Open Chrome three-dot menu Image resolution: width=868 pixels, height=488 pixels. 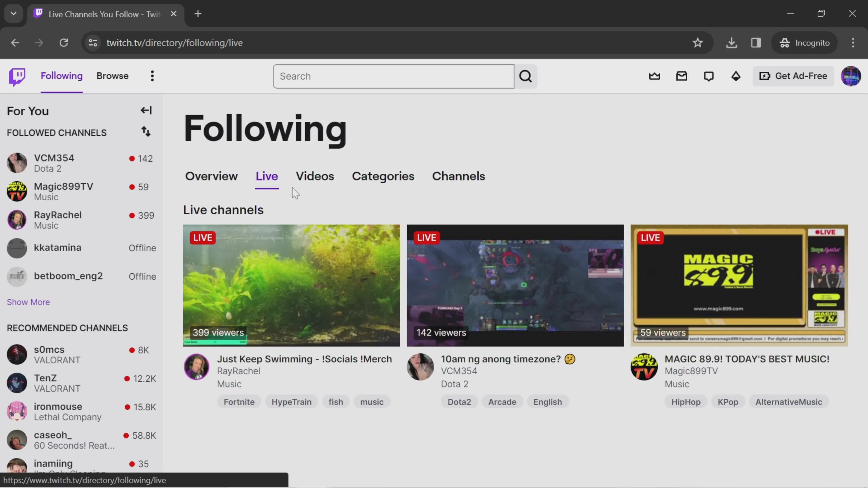tap(853, 43)
